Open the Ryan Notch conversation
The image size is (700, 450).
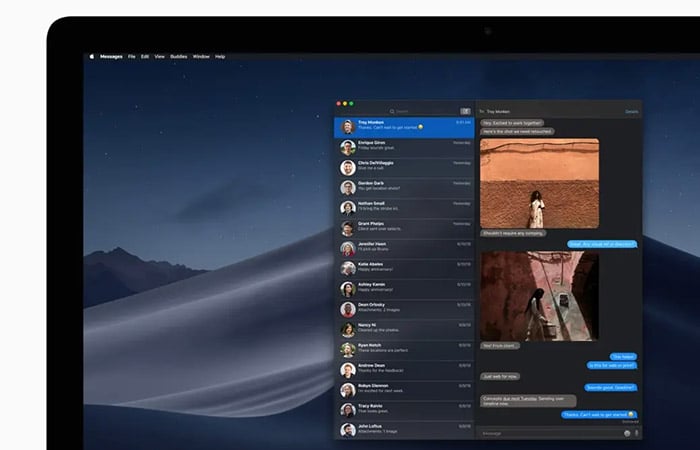404,350
